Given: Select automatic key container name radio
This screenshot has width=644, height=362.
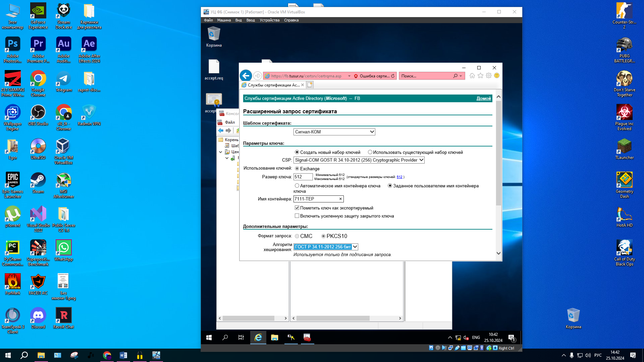Looking at the screenshot, I should coord(297,186).
